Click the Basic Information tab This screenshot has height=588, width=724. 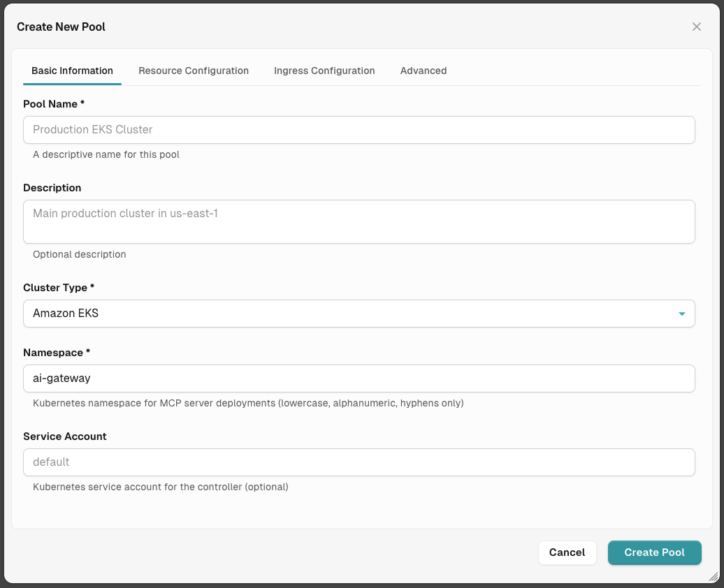click(72, 71)
